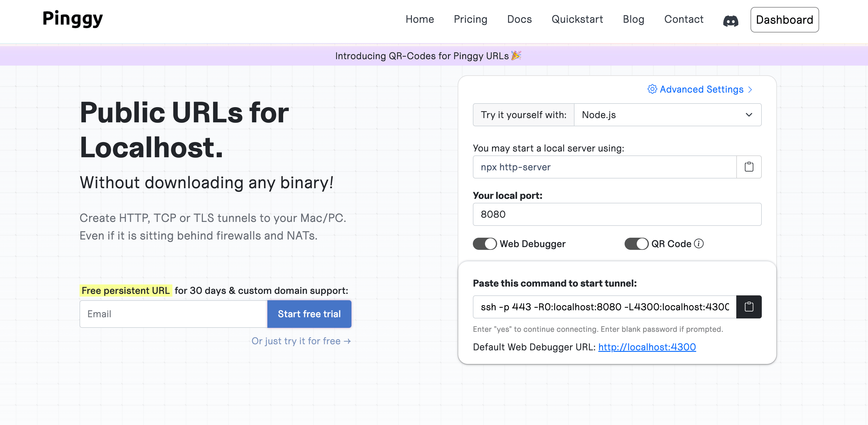
Task: Click the local port 8080 field
Action: click(617, 214)
